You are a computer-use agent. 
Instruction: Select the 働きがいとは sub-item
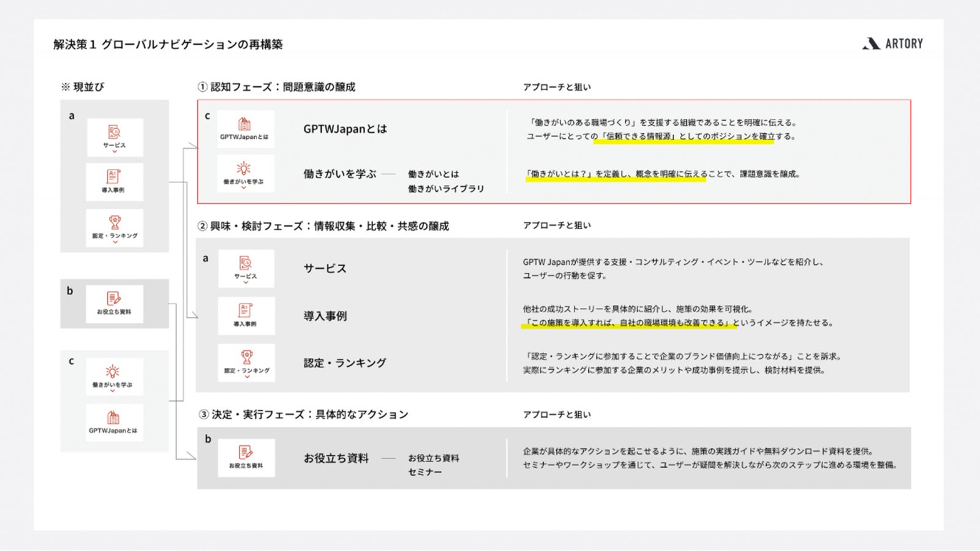(434, 174)
